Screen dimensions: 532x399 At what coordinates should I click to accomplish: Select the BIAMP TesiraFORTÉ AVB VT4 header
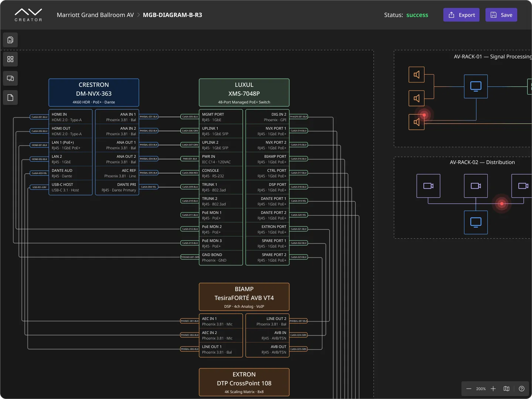(244, 297)
